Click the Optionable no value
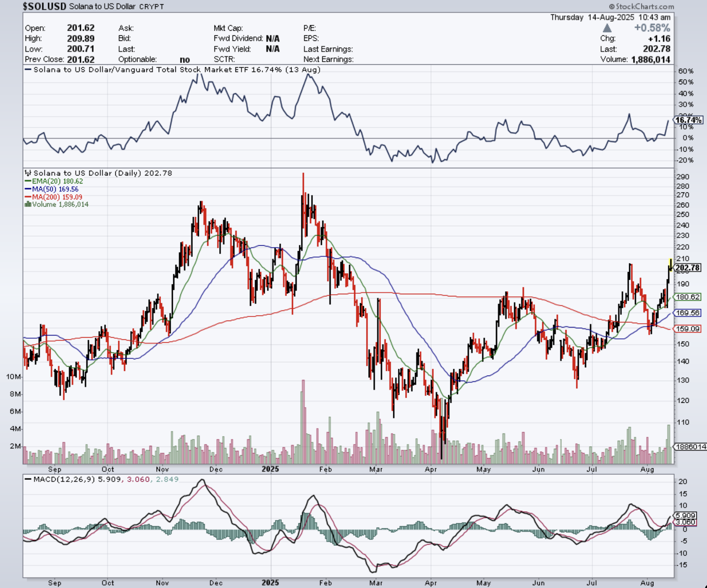 click(185, 60)
